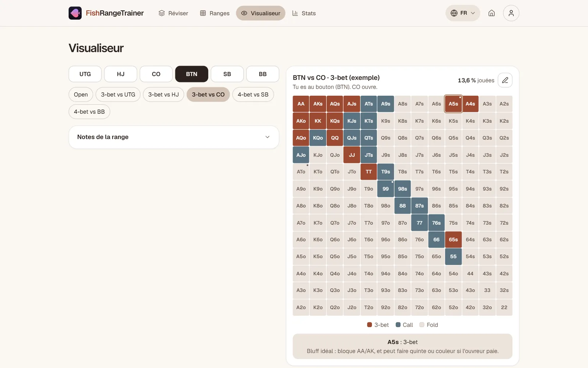Screen dimensions: 588x368
Task: Click the AA hand cell
Action: 301,104
